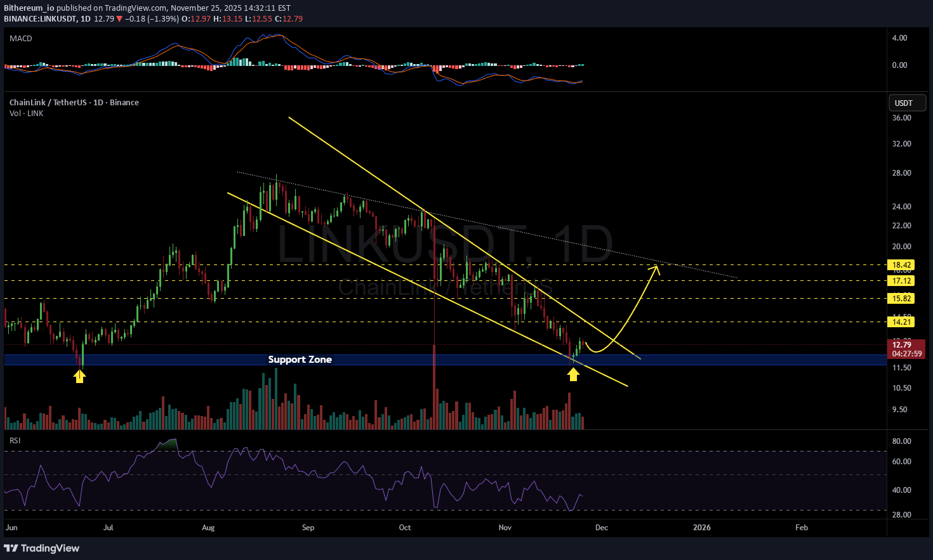Click the Vol · LINK indicator label
This screenshot has width=933, height=560.
coord(27,114)
